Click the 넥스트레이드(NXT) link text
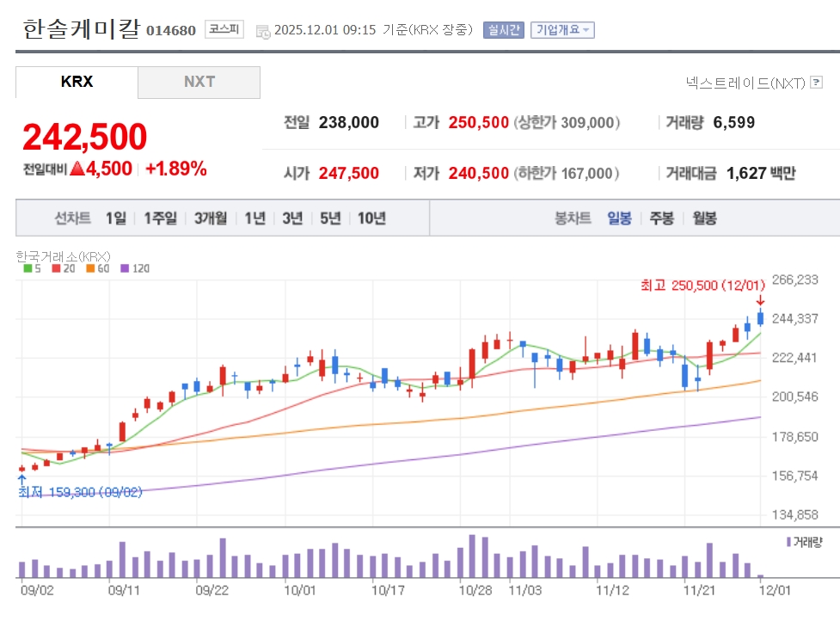 click(745, 83)
